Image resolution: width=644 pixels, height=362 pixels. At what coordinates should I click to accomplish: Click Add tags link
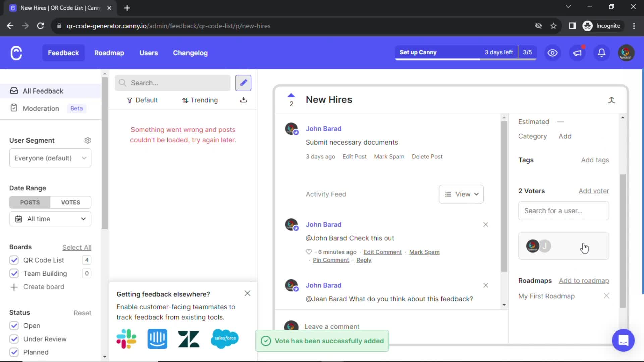click(595, 160)
